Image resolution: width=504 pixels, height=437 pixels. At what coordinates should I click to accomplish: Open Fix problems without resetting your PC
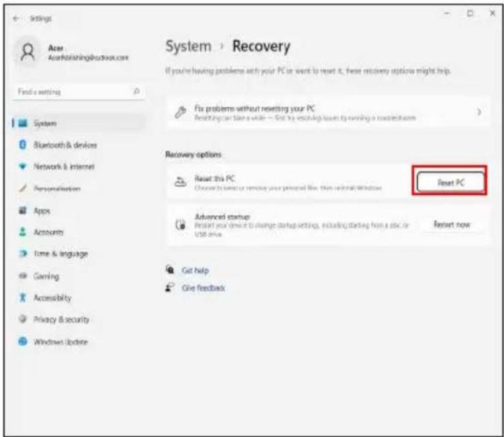point(328,112)
